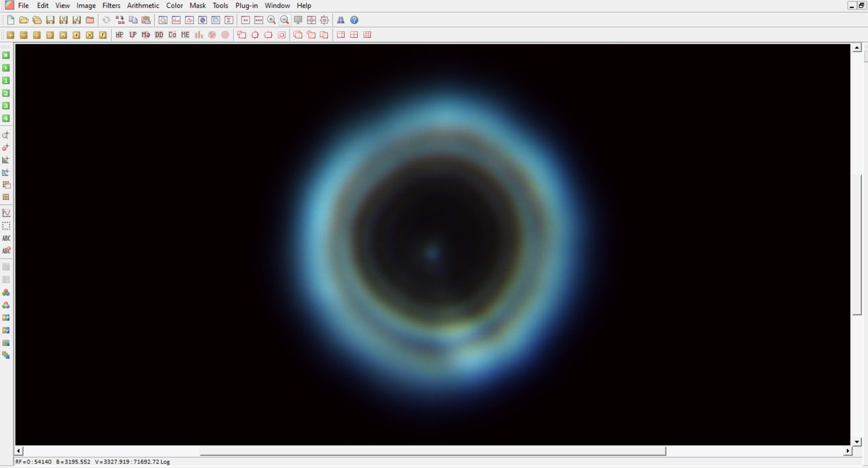Screen dimensions: 868x468
Task: Click the Co filter icon
Action: click(x=172, y=35)
